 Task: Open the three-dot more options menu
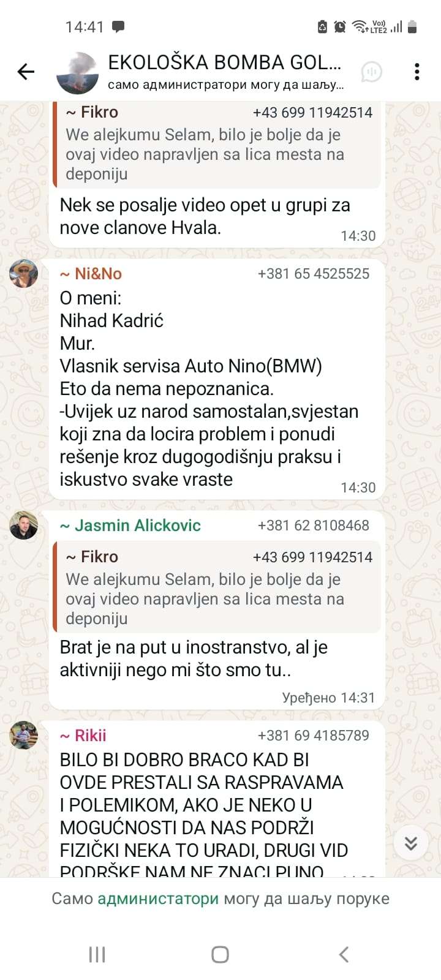[x=417, y=72]
